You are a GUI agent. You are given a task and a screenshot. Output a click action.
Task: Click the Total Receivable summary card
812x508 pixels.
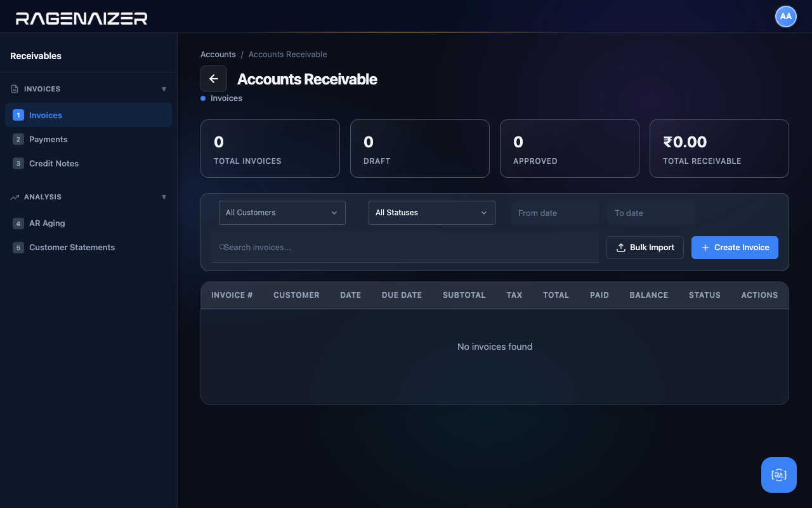point(719,149)
